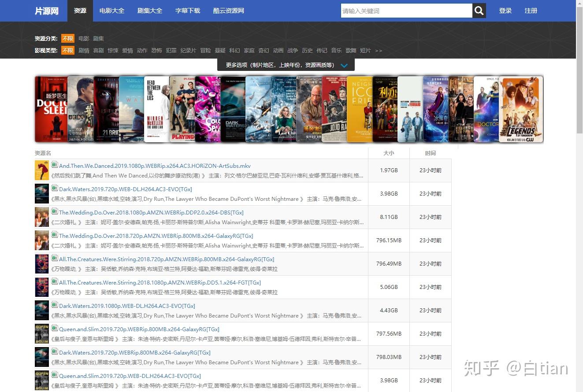The height and width of the screenshot is (392, 583).
Task: Click BT icon beside Queen.and.Slim.2019.720p.WEB-DL file
Action: click(x=55, y=375)
